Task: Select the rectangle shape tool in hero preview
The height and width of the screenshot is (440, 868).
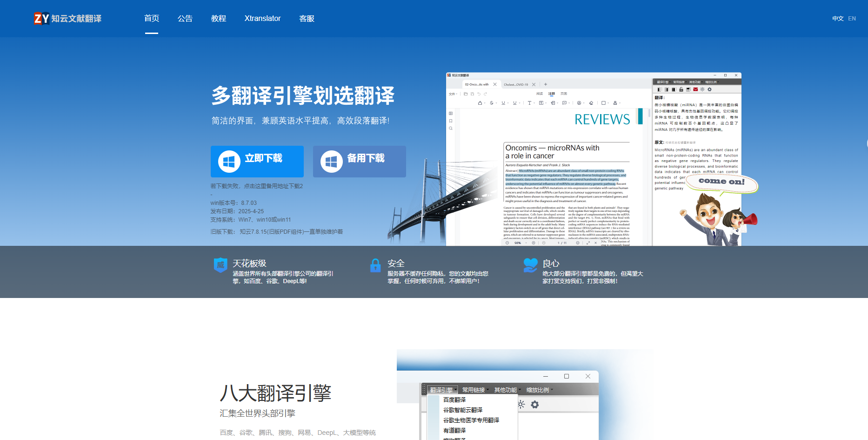Action: click(603, 103)
